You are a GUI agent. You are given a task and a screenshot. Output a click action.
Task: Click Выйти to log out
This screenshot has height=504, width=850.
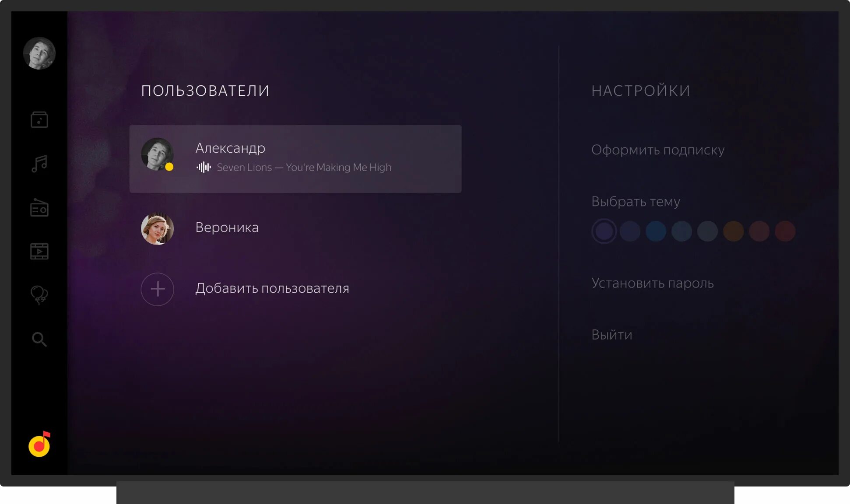click(611, 335)
